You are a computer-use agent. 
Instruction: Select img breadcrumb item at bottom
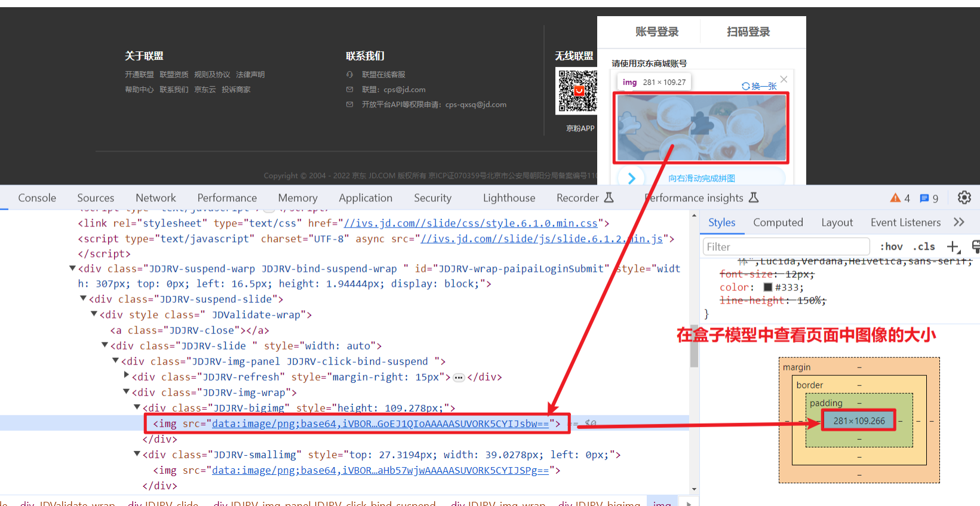[662, 503]
